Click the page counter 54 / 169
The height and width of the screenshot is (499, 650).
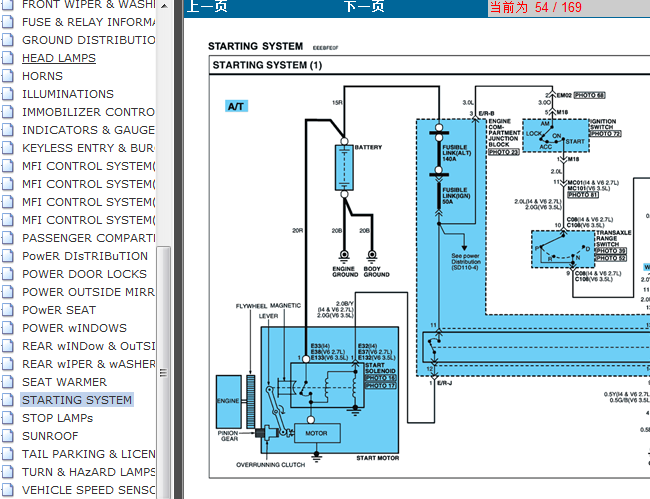[536, 7]
